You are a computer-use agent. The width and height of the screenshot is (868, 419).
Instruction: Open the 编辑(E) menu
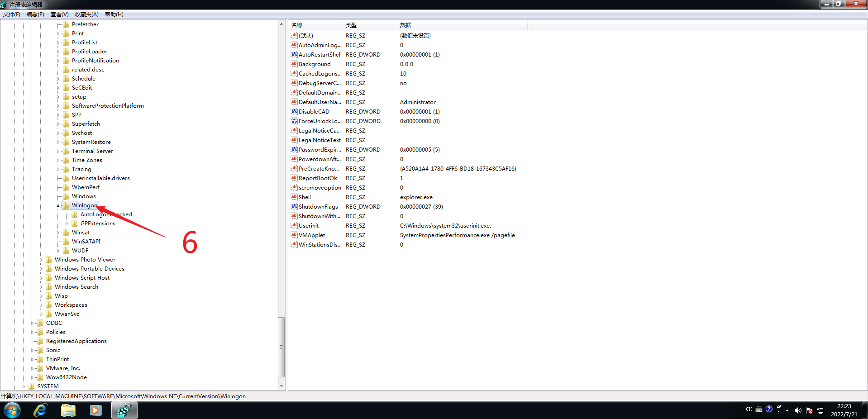coord(35,14)
